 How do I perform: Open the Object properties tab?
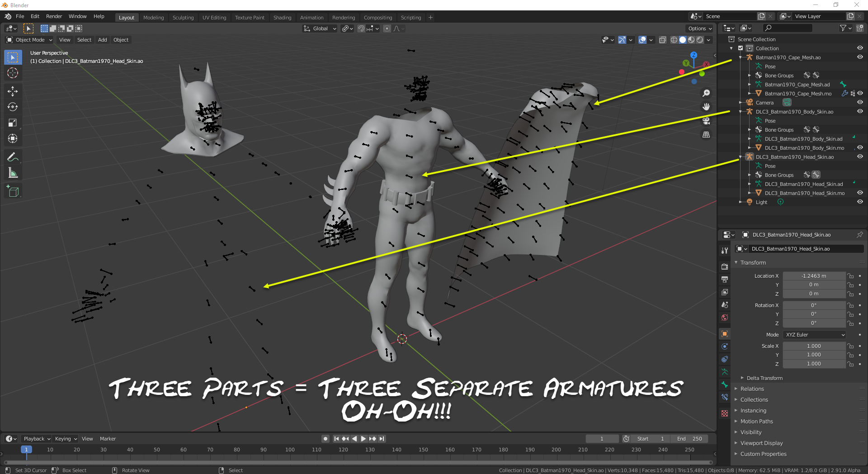coord(725,334)
